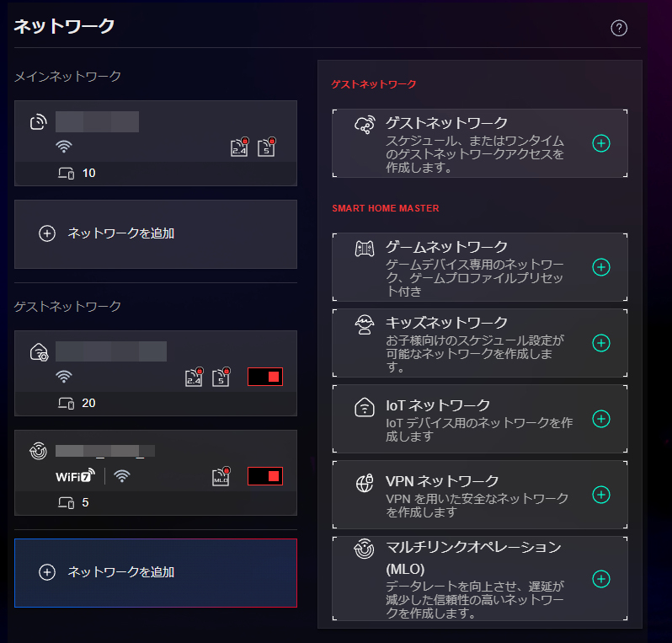The width and height of the screenshot is (672, 643).
Task: Click the IoT Network house icon
Action: (365, 408)
